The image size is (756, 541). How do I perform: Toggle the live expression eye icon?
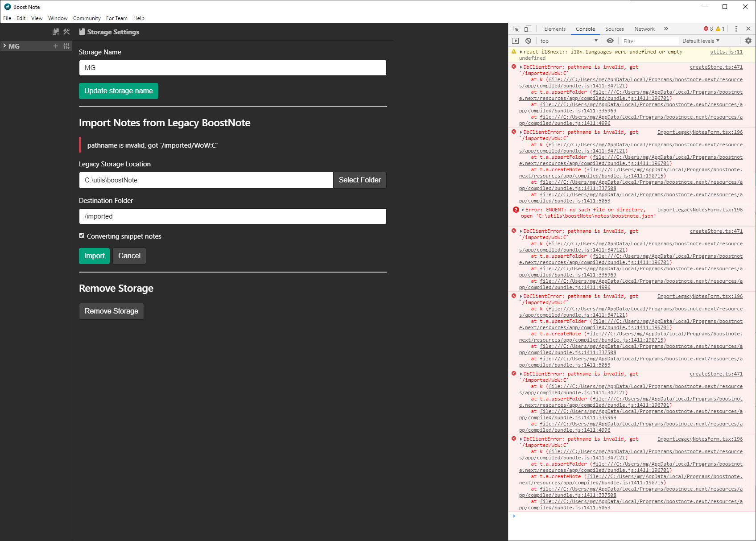(x=610, y=41)
